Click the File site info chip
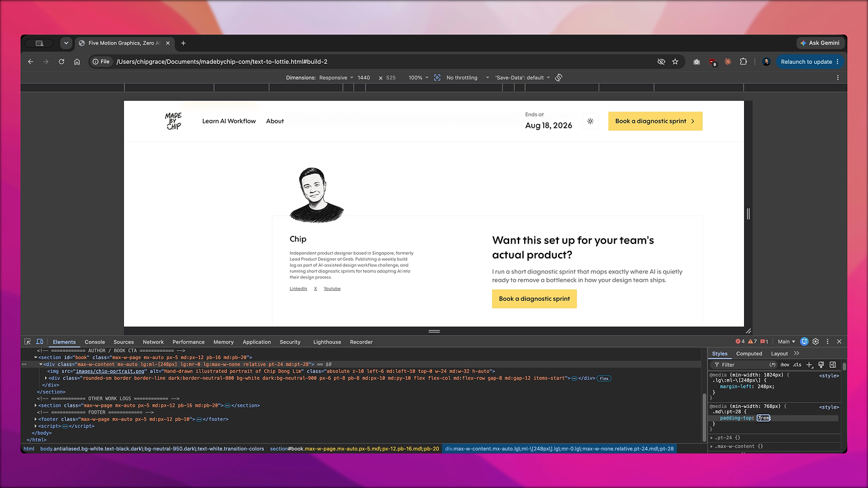 (x=101, y=61)
